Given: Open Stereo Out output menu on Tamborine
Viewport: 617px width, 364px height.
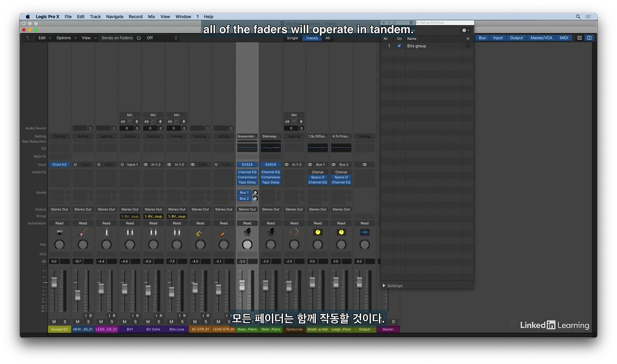Looking at the screenshot, I should (x=294, y=209).
